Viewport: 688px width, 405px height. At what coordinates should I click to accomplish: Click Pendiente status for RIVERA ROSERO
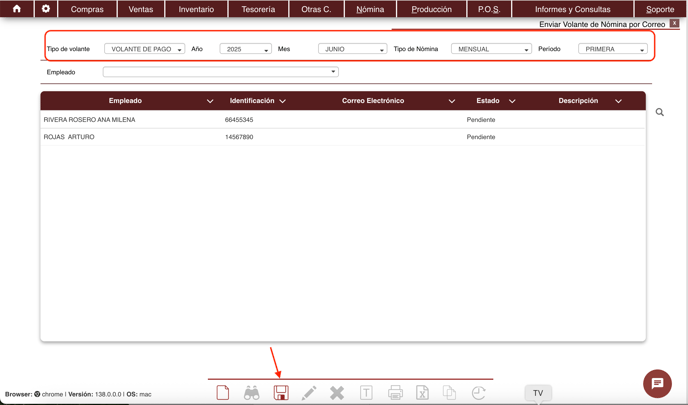click(x=481, y=119)
